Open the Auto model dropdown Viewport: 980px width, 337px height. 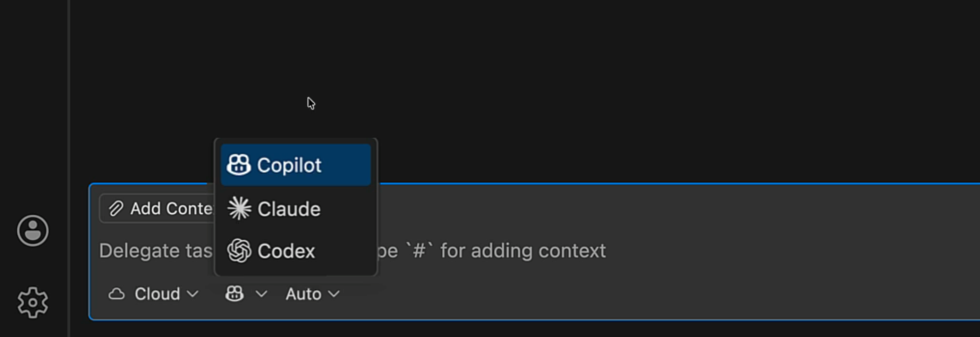click(x=312, y=294)
